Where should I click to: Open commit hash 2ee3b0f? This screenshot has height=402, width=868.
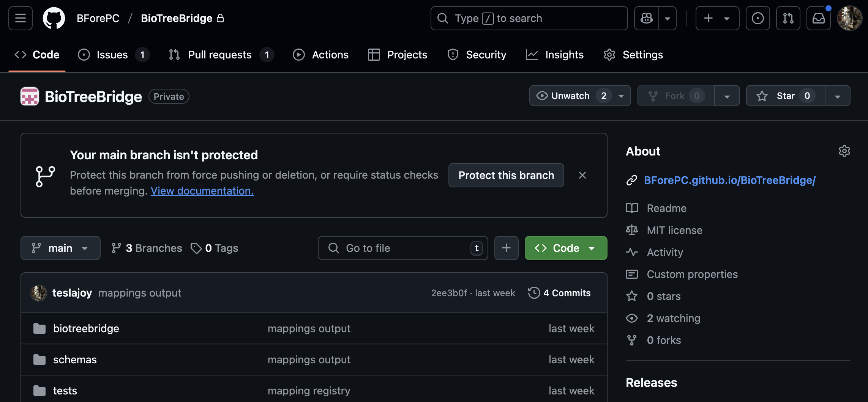(449, 293)
